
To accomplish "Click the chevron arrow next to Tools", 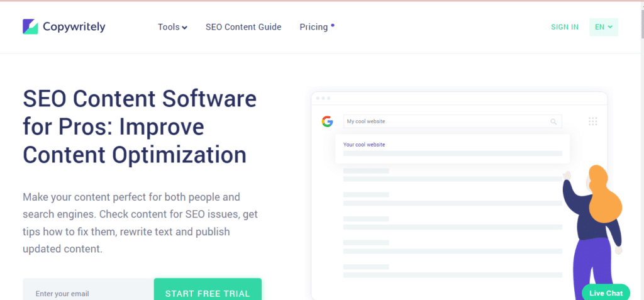I will tap(185, 28).
